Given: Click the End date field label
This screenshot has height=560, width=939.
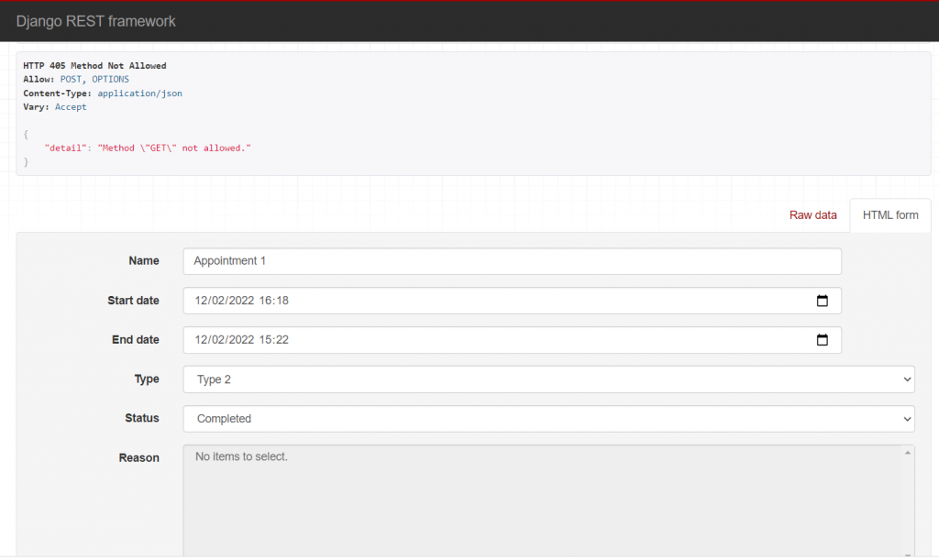Looking at the screenshot, I should pos(135,340).
